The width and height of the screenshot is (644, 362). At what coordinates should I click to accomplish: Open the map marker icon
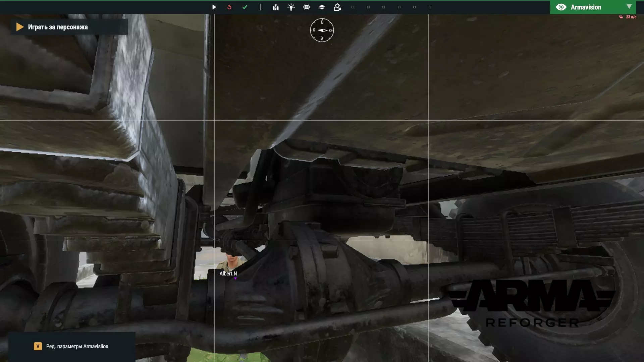(x=276, y=7)
